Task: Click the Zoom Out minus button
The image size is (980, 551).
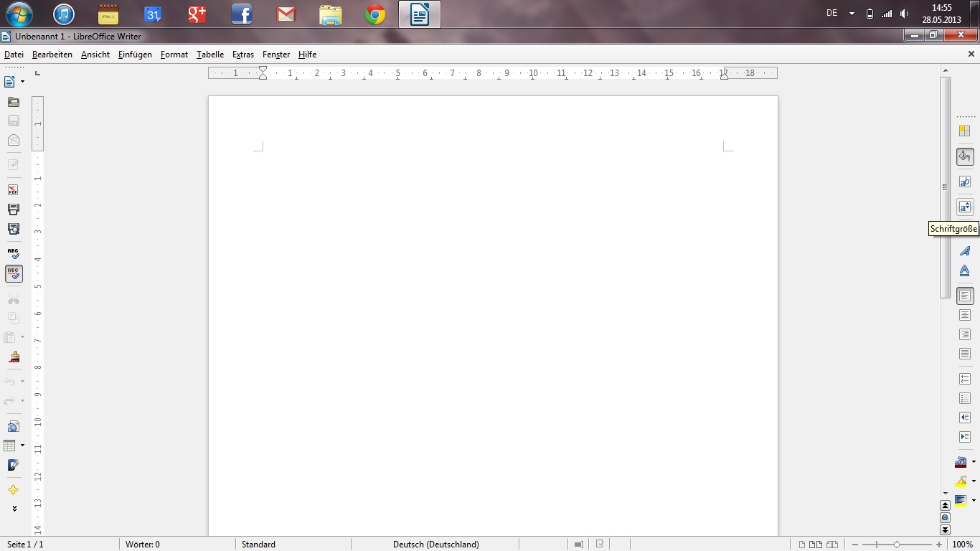Action: click(x=855, y=545)
